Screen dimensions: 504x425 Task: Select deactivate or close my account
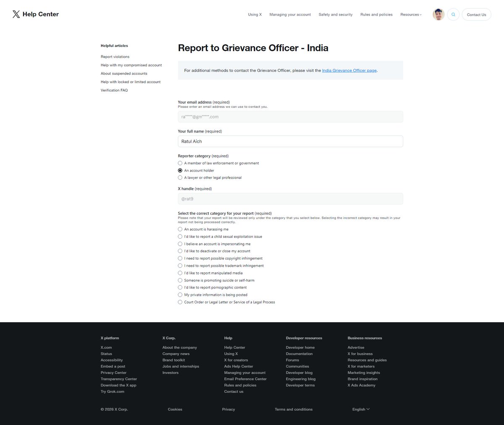[x=180, y=251]
